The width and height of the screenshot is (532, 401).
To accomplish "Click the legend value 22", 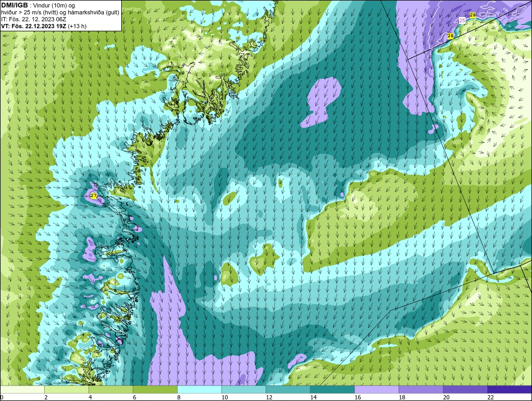I will pyautogui.click(x=491, y=397).
